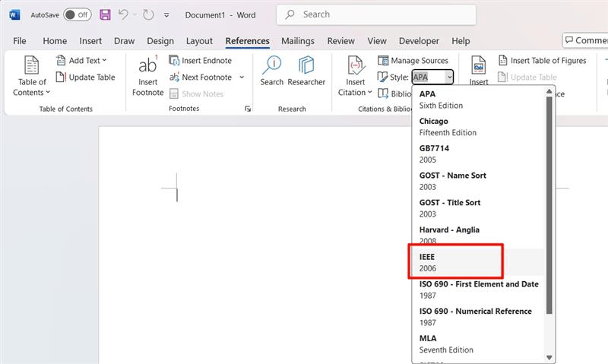Select GOST - Name Sort style
Screen dimensions: 608x364
[x=478, y=181]
